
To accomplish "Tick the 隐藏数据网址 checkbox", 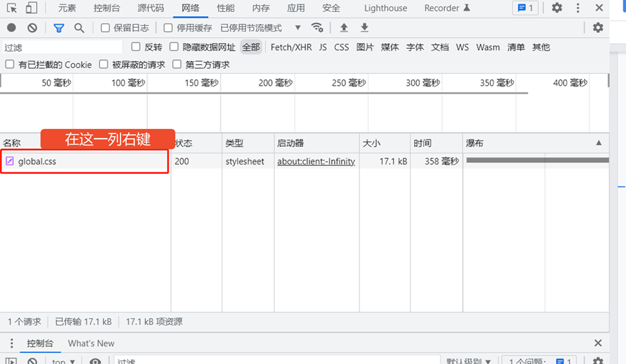I will pyautogui.click(x=173, y=47).
